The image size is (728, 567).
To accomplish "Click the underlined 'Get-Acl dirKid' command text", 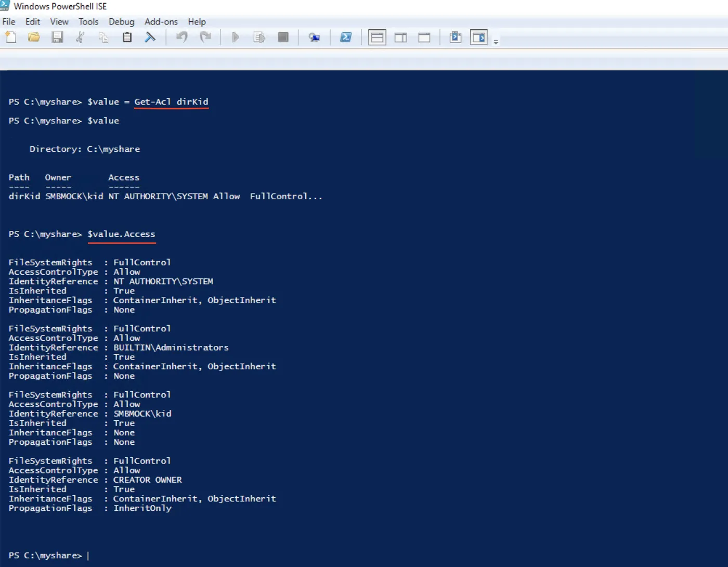I will pos(171,102).
